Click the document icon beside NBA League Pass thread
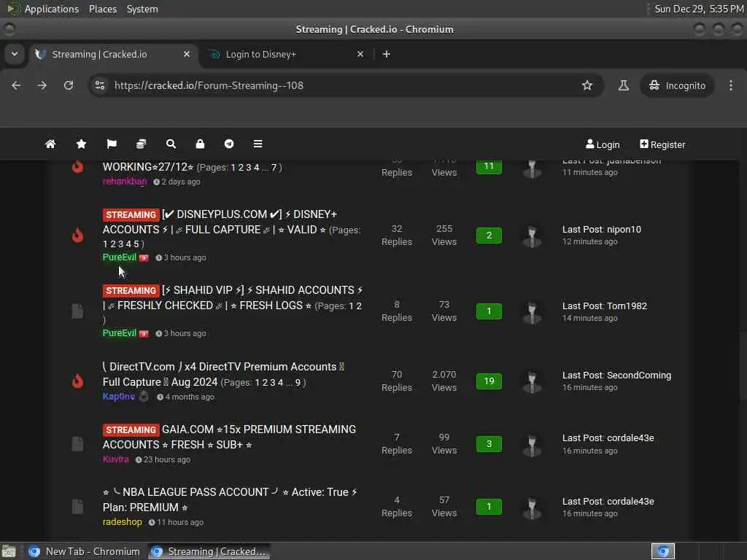This screenshot has width=747, height=560. (77, 506)
